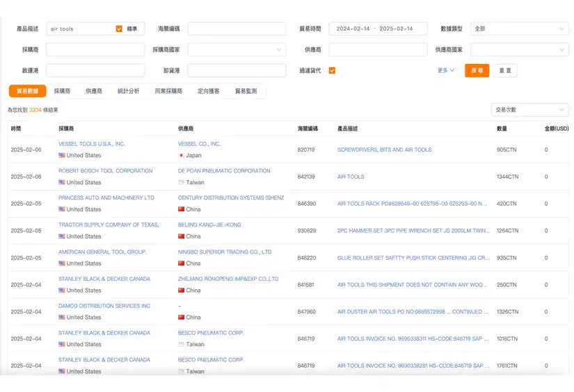Open buyer PRINCESS AUTO AND MACHINERY LTD

tap(106, 198)
